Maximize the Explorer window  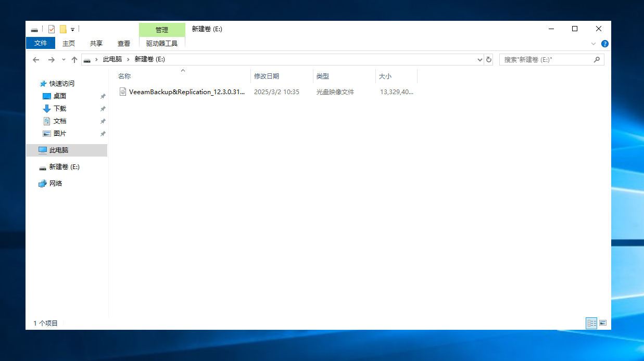click(x=575, y=29)
